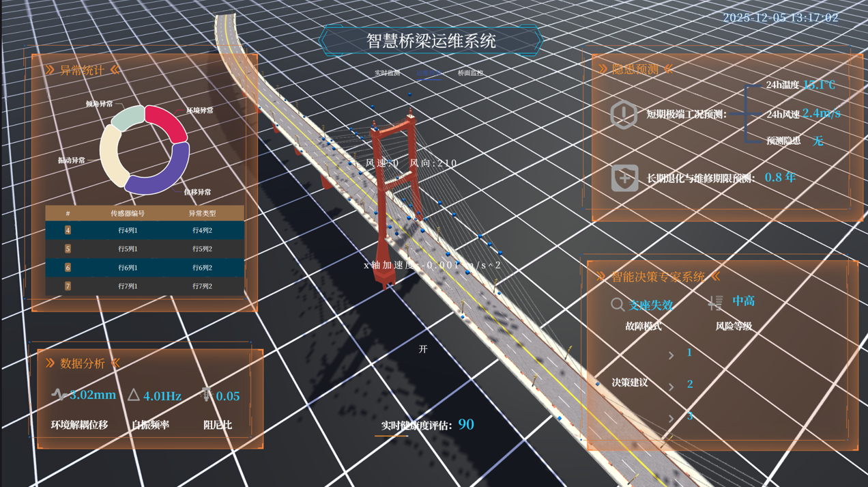Click the 实时健康度评估 score 90
This screenshot has height=487, width=868.
466,425
